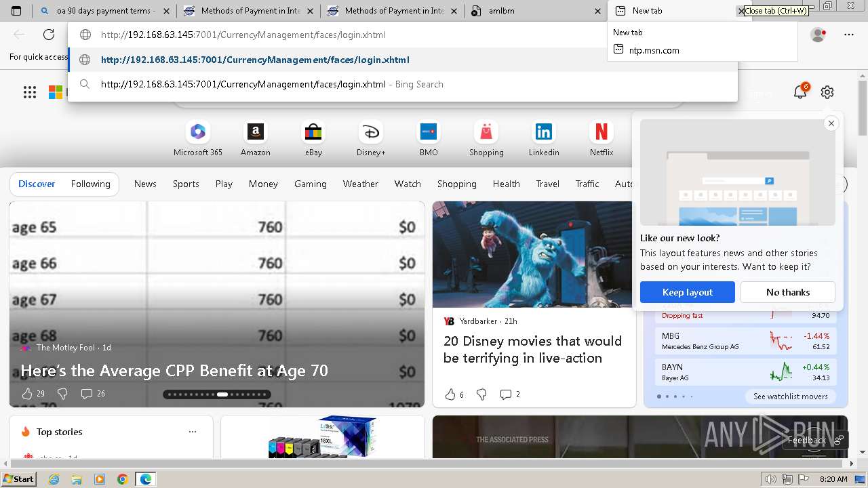The width and height of the screenshot is (868, 488).
Task: Click the Windows Start button
Action: tap(18, 479)
